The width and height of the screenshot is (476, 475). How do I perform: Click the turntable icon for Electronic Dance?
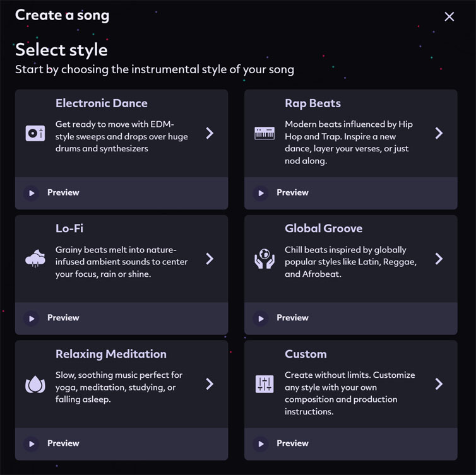(x=35, y=133)
